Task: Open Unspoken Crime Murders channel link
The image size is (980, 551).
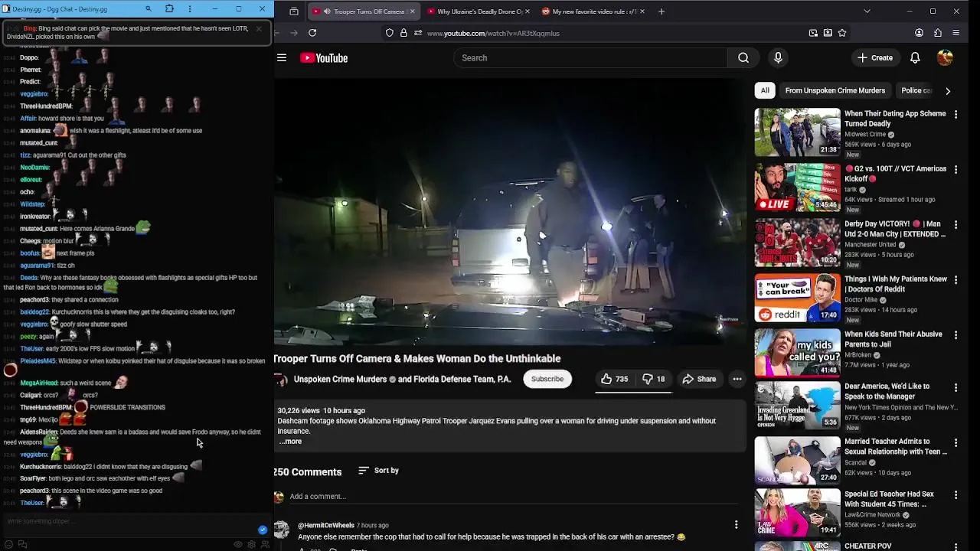Action: point(340,379)
